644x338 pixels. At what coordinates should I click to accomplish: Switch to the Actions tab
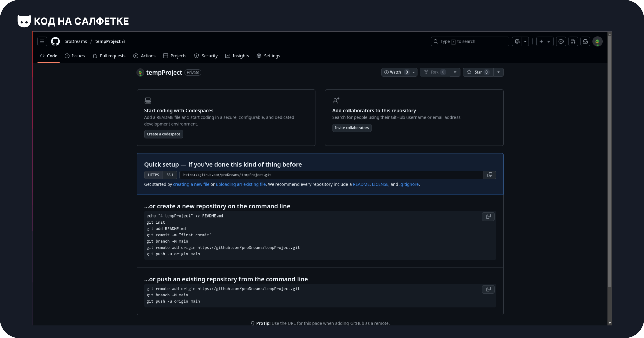(145, 56)
